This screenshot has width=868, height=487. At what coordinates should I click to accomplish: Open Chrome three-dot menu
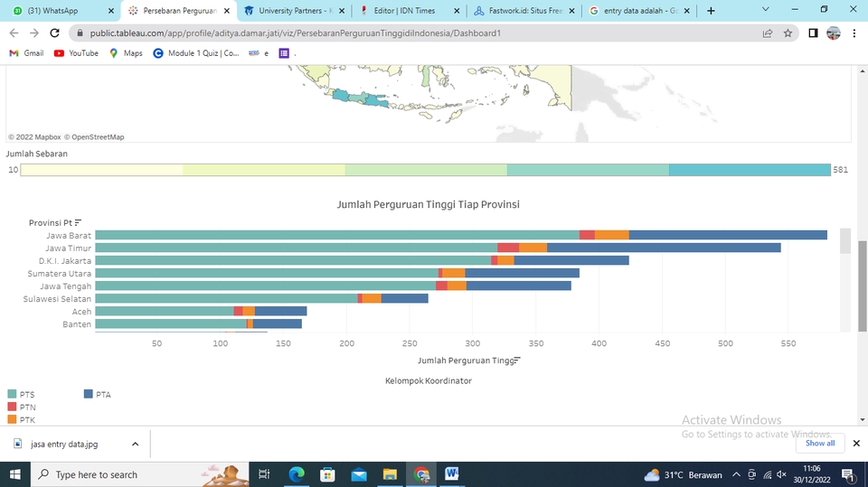pyautogui.click(x=854, y=33)
